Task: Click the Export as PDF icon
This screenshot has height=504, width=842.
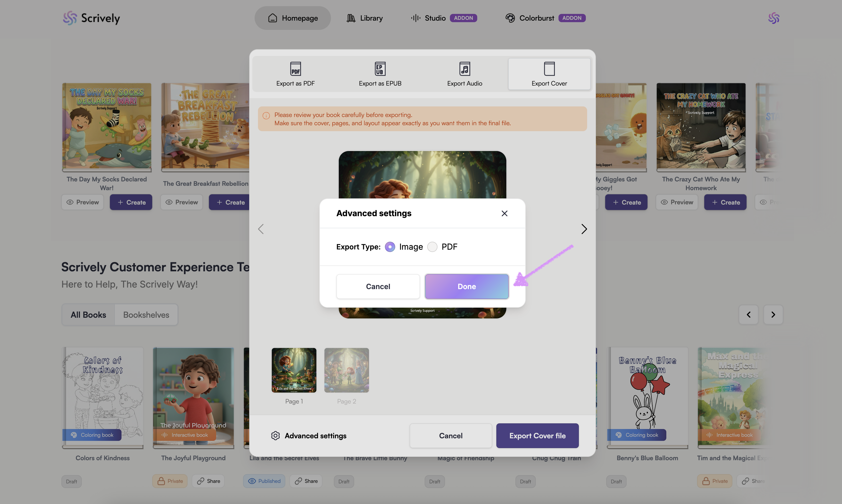Action: coord(295,69)
